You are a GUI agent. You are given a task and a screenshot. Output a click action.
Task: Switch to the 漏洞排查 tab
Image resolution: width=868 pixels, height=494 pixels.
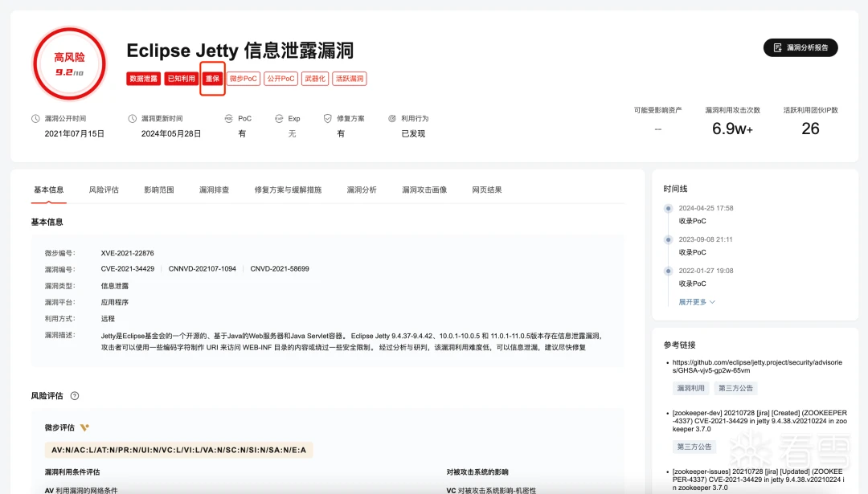click(215, 190)
